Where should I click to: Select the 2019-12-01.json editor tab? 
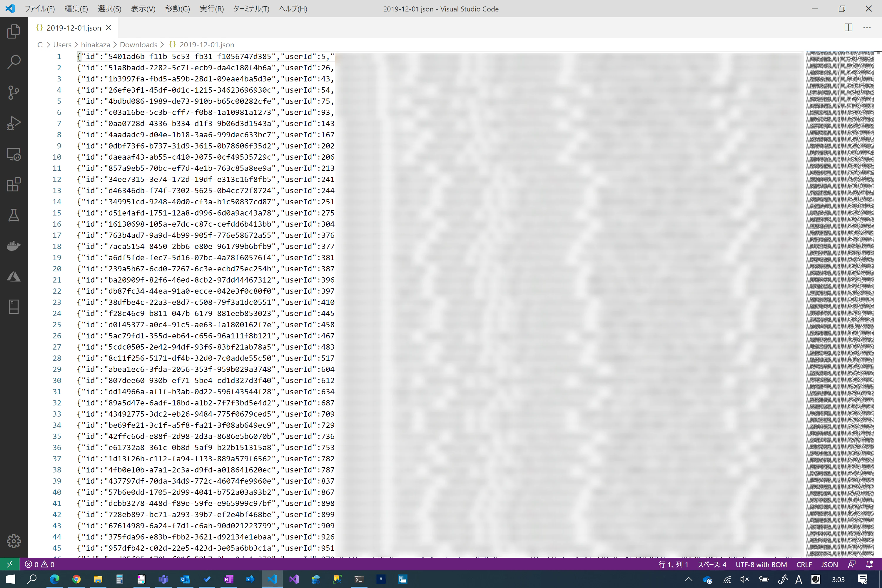coord(74,28)
